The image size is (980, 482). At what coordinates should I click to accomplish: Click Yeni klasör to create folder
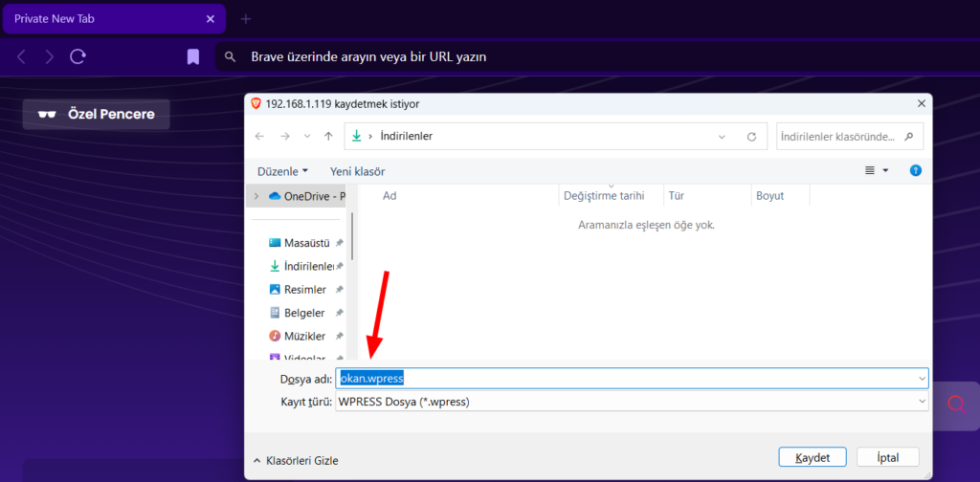point(357,171)
